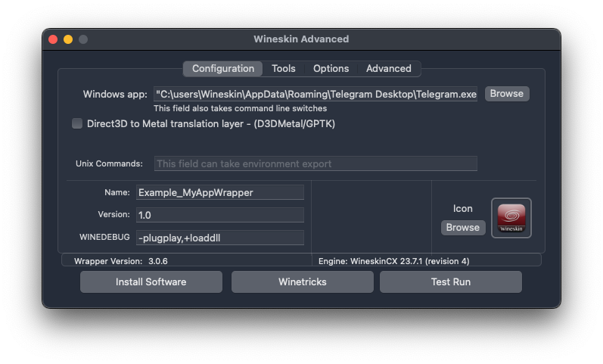Browse for the Windows app executable
This screenshot has height=364, width=603.
pos(506,94)
